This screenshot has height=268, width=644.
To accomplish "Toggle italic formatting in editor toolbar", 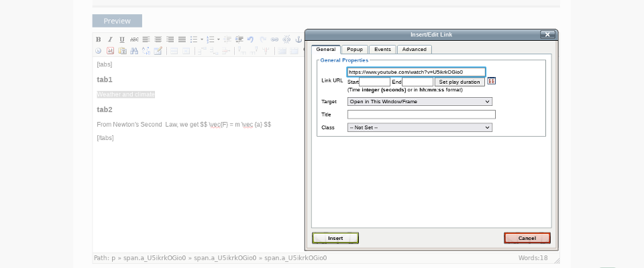I will 110,40.
